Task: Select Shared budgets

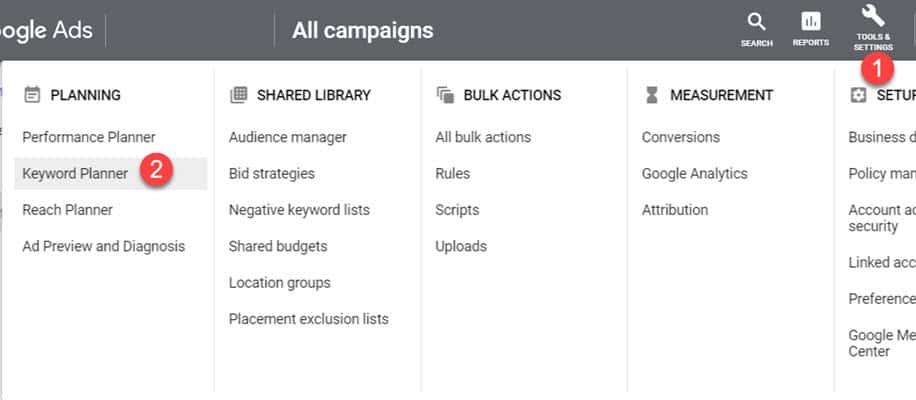Action: click(x=278, y=246)
